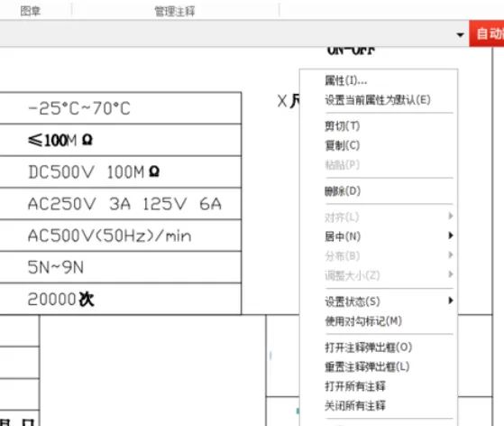The image size is (504, 426).
Task: Click the 图章 ribbon group label
Action: pyautogui.click(x=31, y=11)
